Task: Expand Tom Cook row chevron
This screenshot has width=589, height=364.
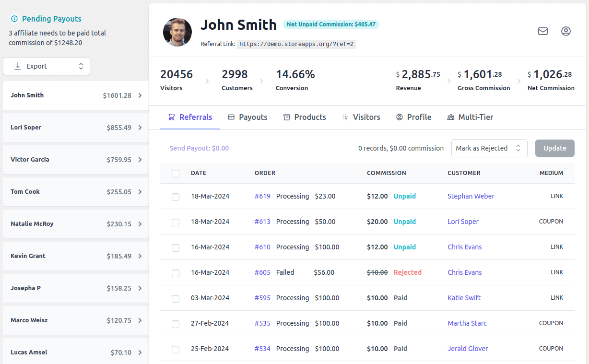Action: tap(140, 192)
